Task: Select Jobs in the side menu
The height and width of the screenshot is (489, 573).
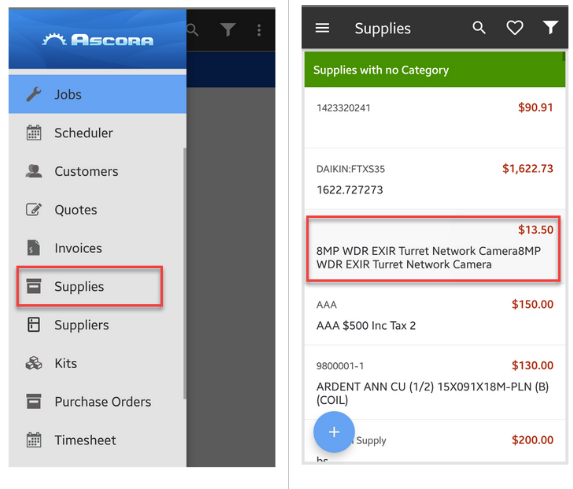Action: (98, 94)
